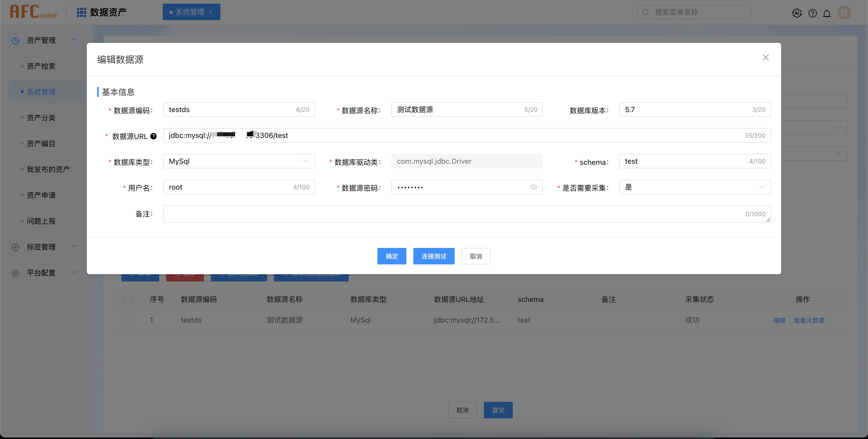This screenshot has width=868, height=439.
Task: Close the 系统管理 tab with x icon
Action: 211,12
